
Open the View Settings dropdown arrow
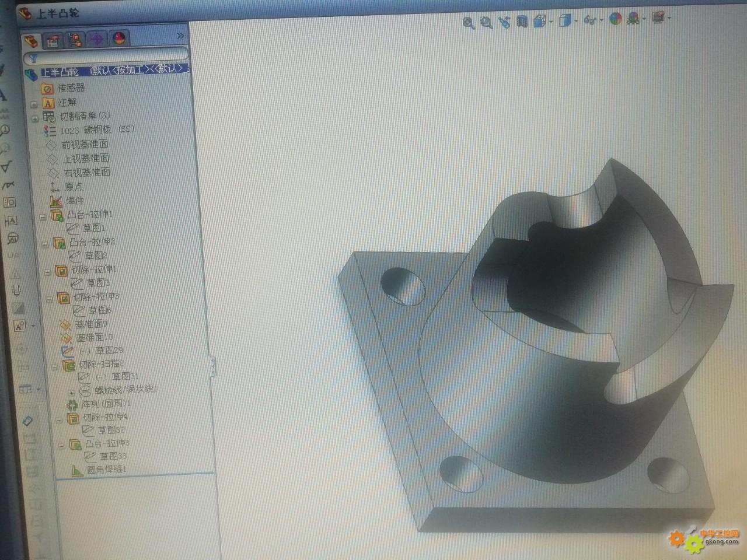(669, 19)
